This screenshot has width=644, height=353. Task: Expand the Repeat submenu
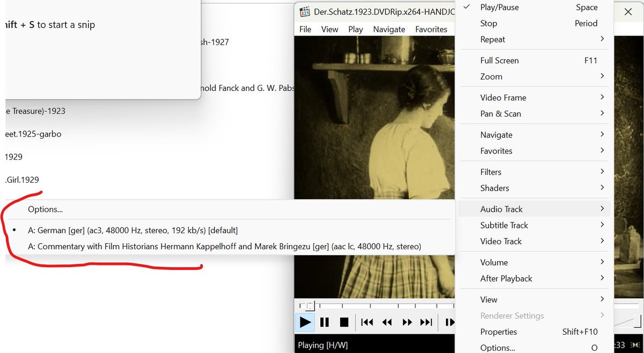click(534, 39)
